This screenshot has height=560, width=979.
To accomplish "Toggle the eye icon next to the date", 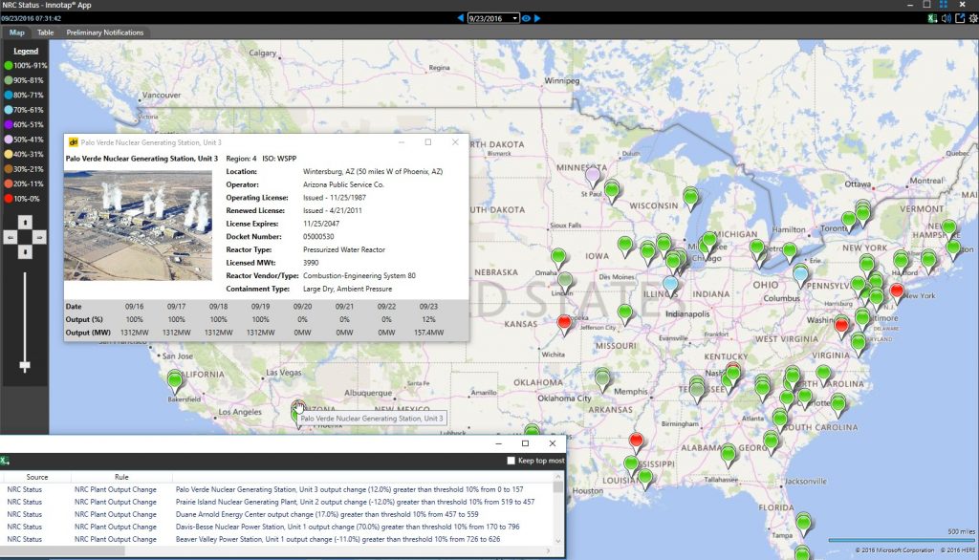I will click(527, 18).
